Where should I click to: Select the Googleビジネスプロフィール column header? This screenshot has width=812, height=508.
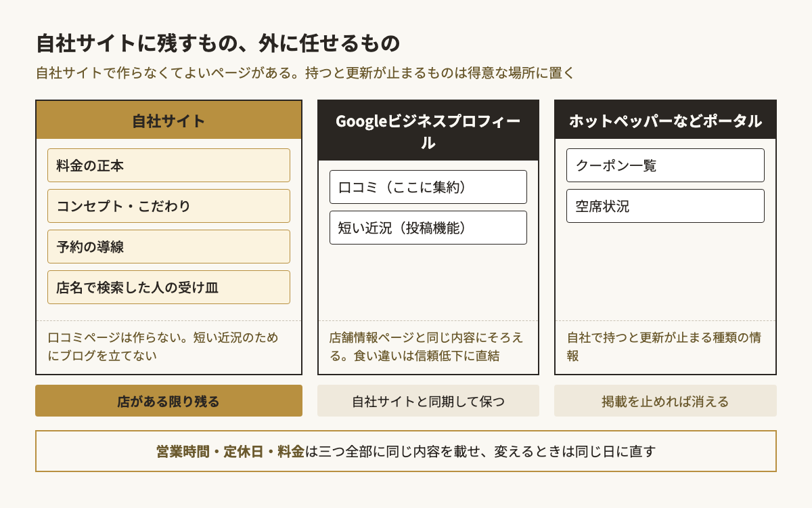[428, 131]
